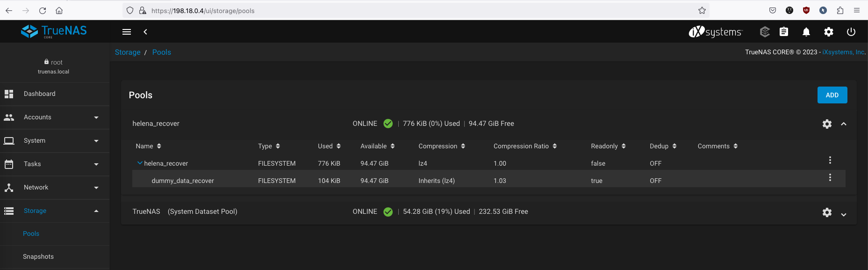This screenshot has height=270, width=868.
Task: Click the browser back arrow
Action: [9, 10]
